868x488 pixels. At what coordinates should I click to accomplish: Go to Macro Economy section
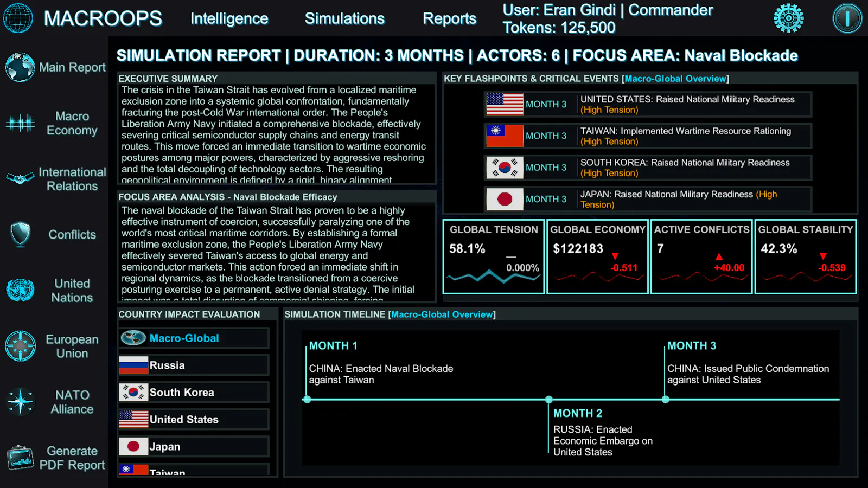coord(72,123)
